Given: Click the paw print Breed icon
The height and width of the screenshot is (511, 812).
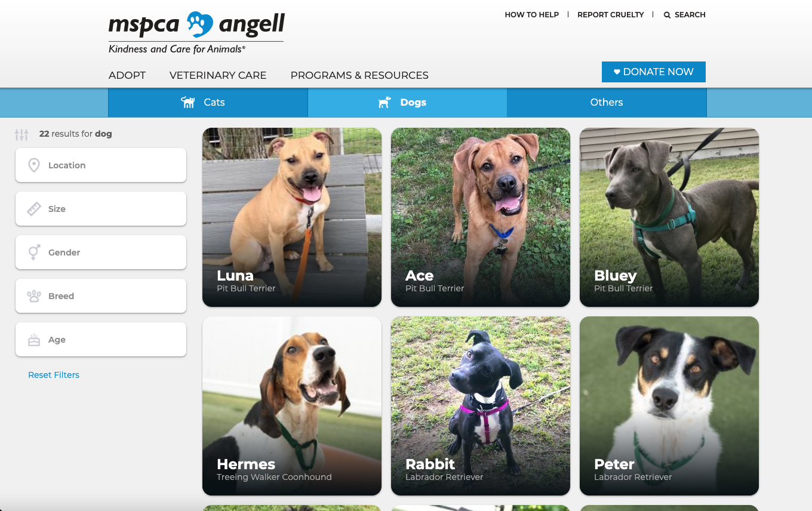Looking at the screenshot, I should [x=34, y=296].
